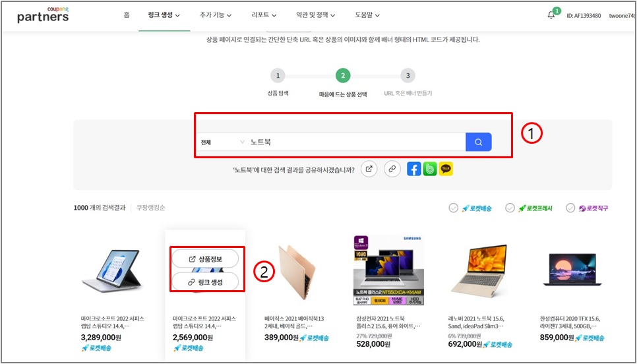
Task: Share search results via Facebook icon
Action: [x=413, y=169]
